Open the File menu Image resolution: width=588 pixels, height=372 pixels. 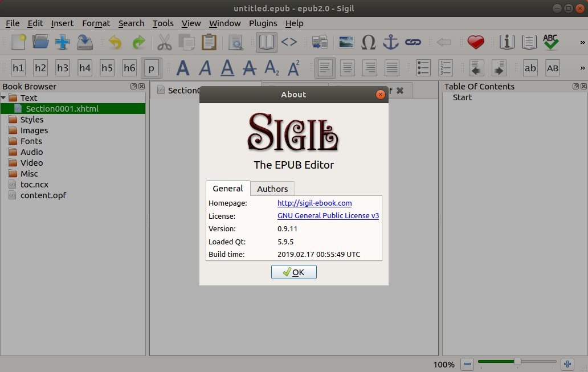click(13, 23)
